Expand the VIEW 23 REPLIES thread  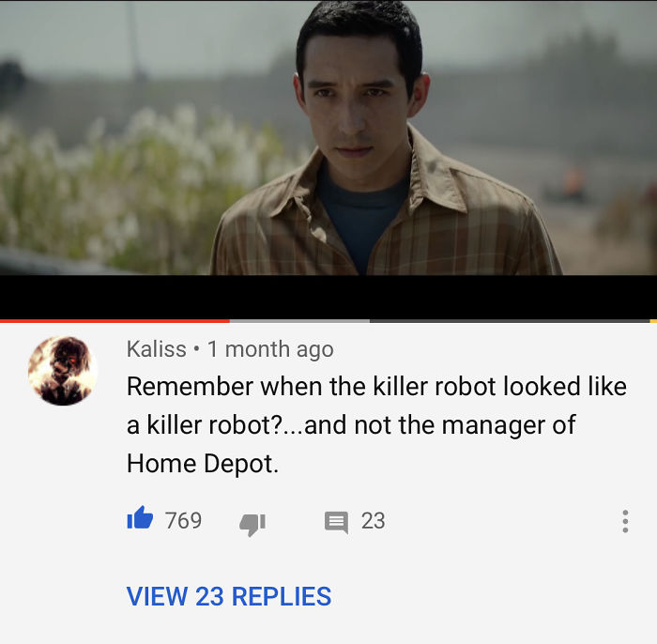click(x=229, y=596)
